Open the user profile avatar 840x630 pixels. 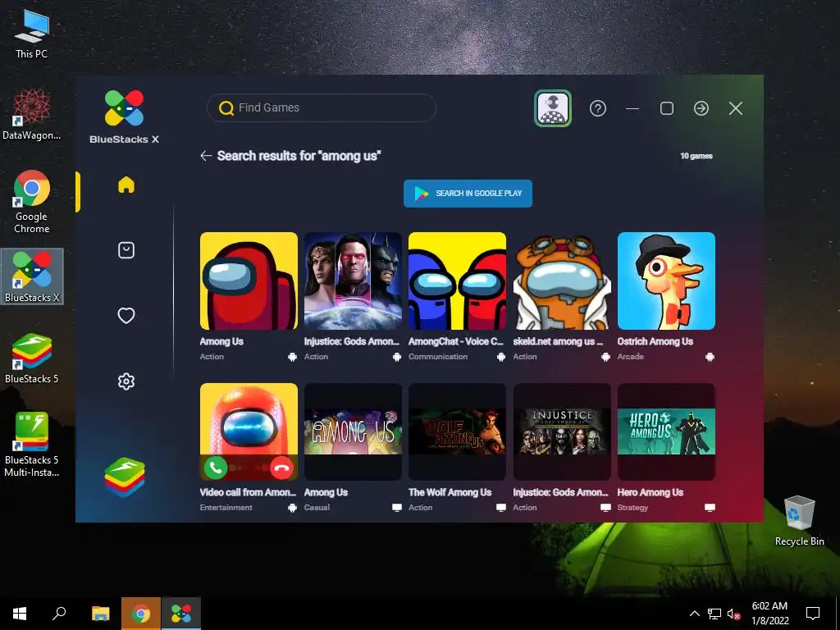553,109
